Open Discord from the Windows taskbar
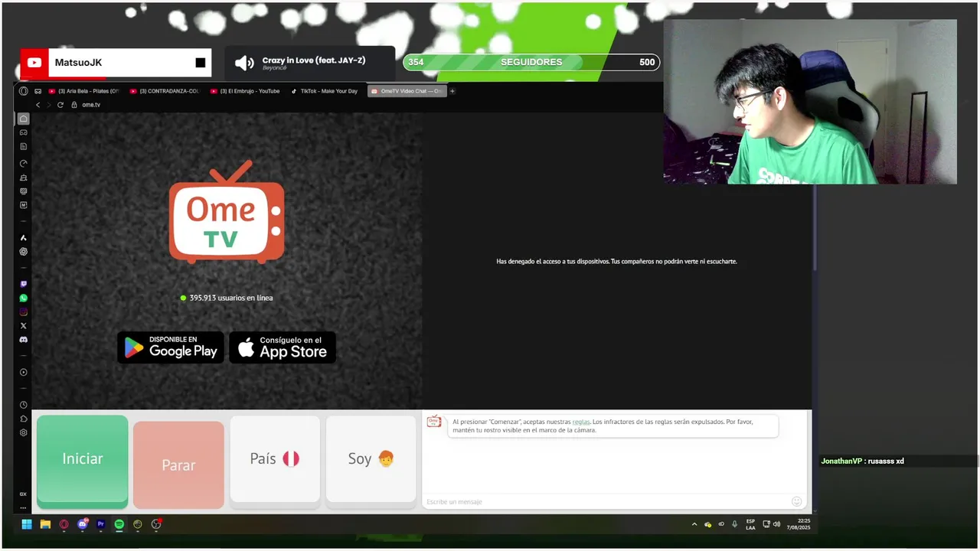Screen dimensions: 980x551 pos(83,524)
